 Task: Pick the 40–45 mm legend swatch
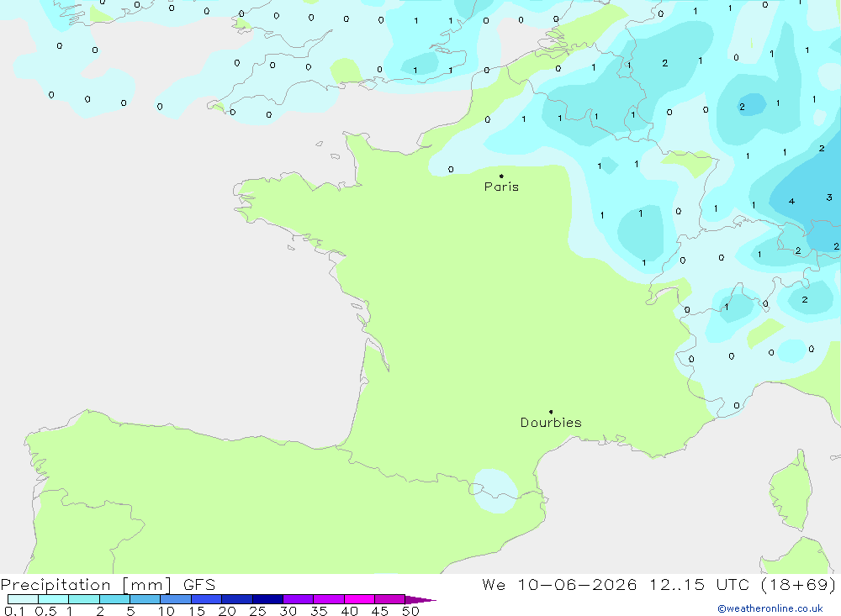(359, 599)
